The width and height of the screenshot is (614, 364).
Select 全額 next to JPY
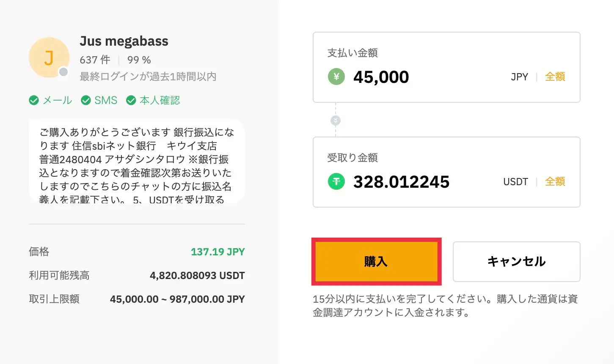555,77
